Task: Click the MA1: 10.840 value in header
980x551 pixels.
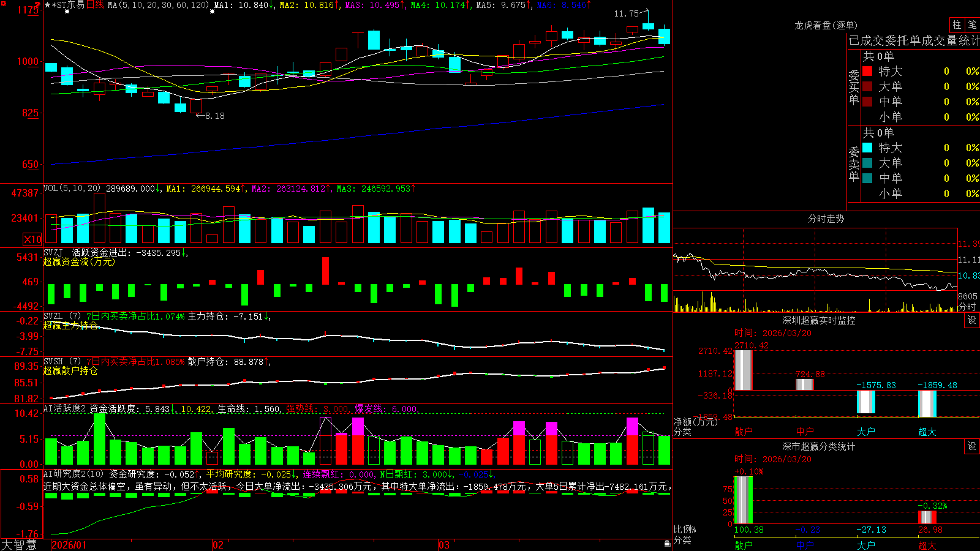Action: click(x=243, y=5)
